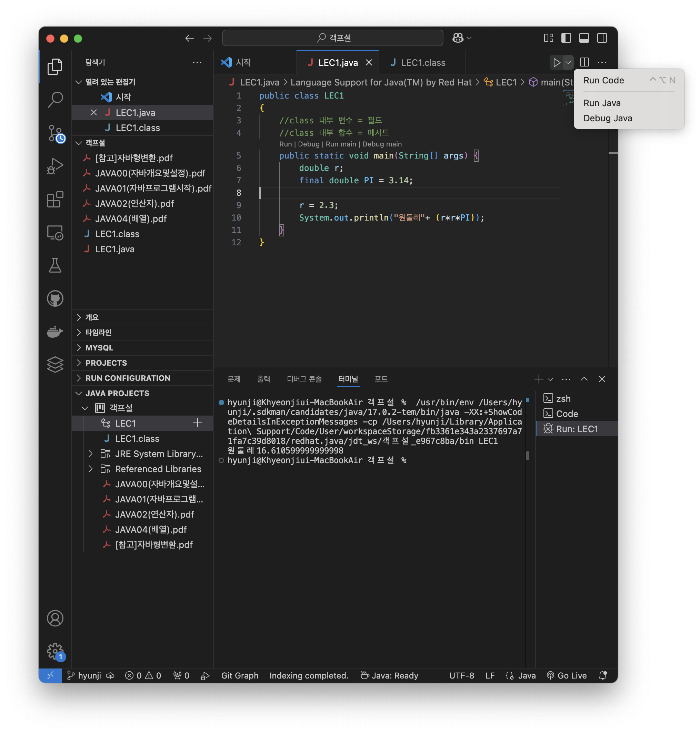Open the Docker view in activity bar
Screen dimensions: 700x734
[55, 332]
